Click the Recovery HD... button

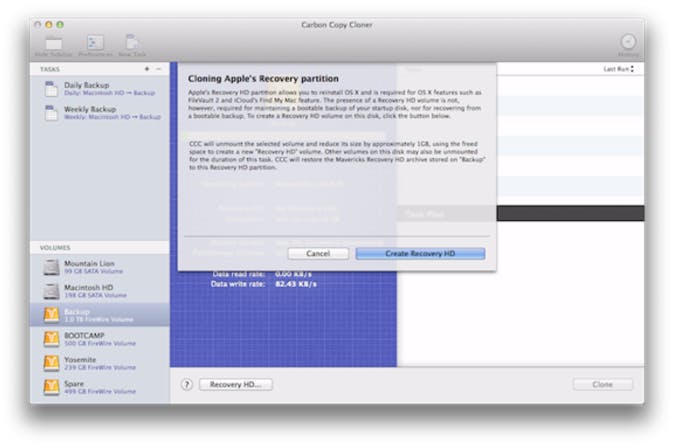[236, 384]
